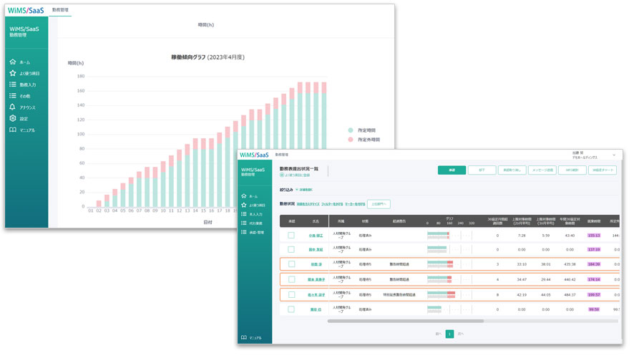This screenshot has height=358, width=644.
Task: Click the 484:37 cell
Action: tap(570, 295)
